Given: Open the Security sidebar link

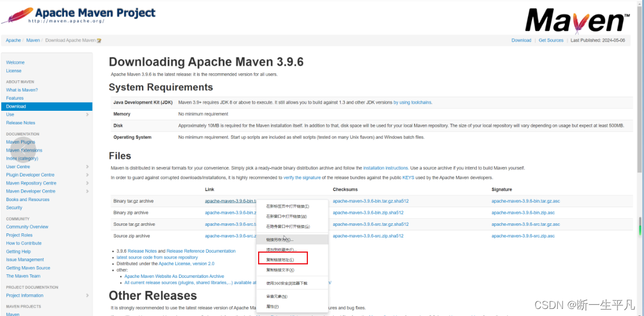Looking at the screenshot, I should pyautogui.click(x=14, y=208).
